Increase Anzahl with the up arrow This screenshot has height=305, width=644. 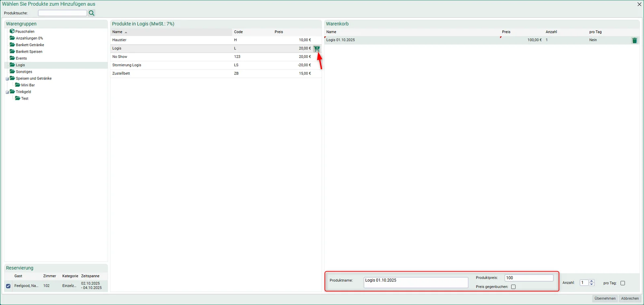[592, 281]
